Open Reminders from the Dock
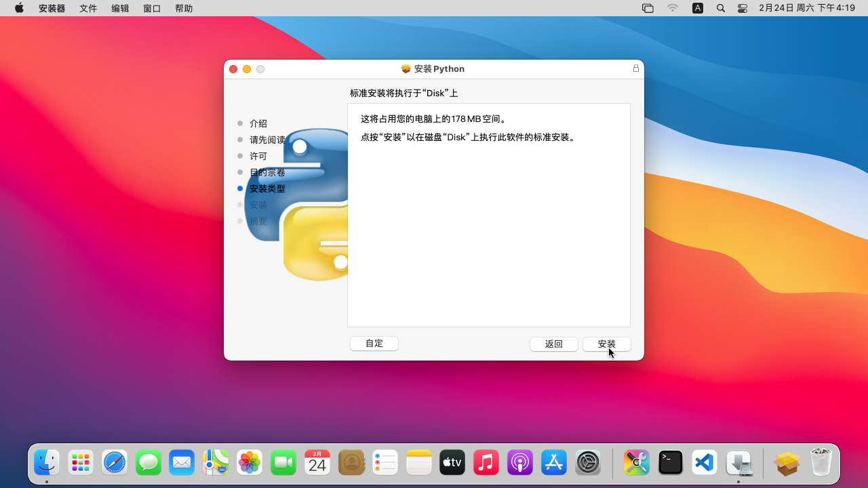Screen dimensions: 868x488 click(385, 463)
